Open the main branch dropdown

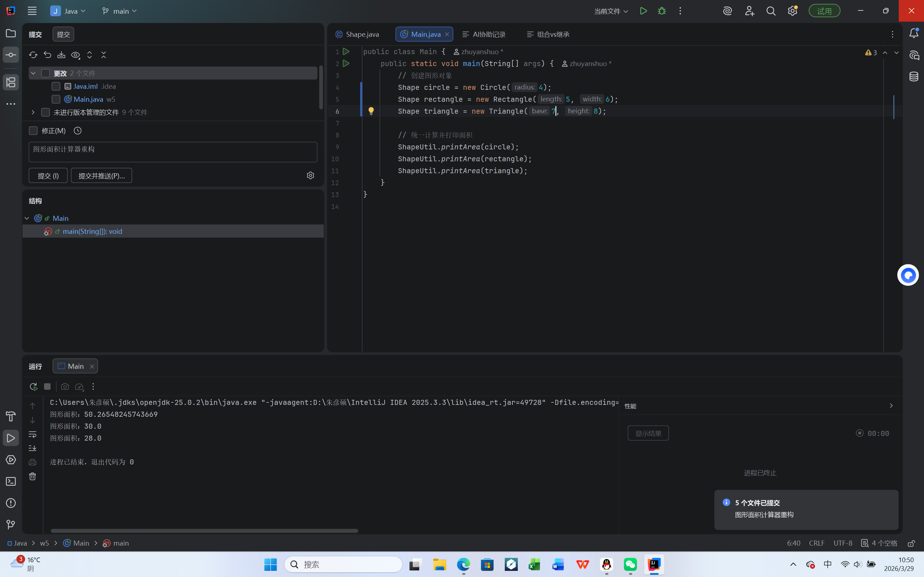click(x=120, y=11)
